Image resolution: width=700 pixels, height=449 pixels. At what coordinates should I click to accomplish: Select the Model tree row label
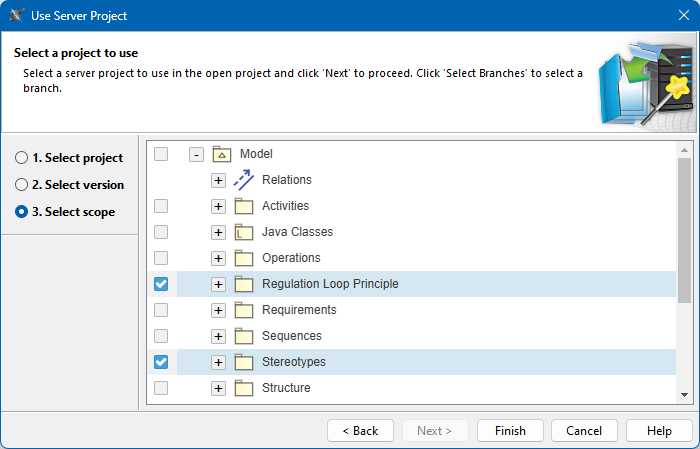pos(256,154)
